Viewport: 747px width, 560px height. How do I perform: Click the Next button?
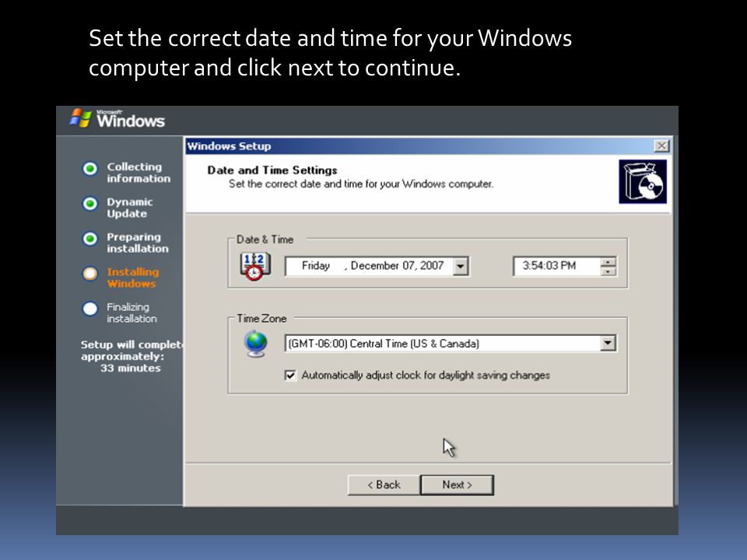(457, 485)
